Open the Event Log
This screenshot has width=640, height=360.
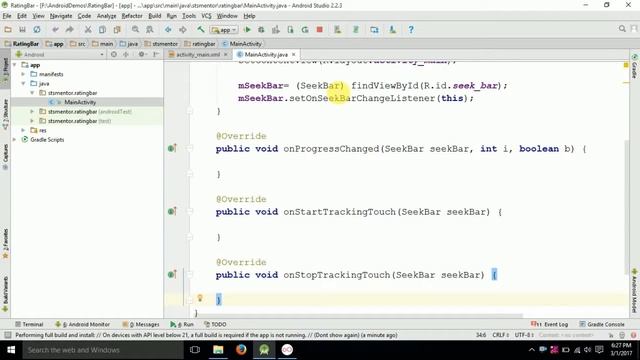pyautogui.click(x=549, y=324)
